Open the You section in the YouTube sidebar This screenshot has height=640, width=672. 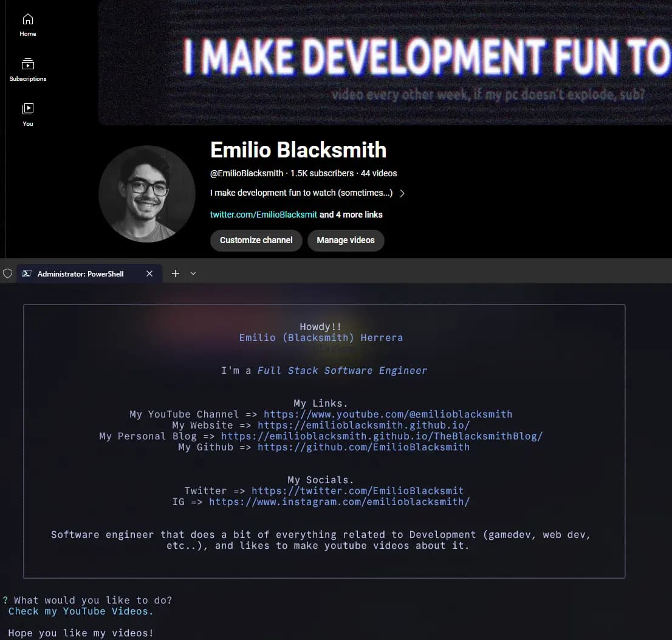(28, 115)
